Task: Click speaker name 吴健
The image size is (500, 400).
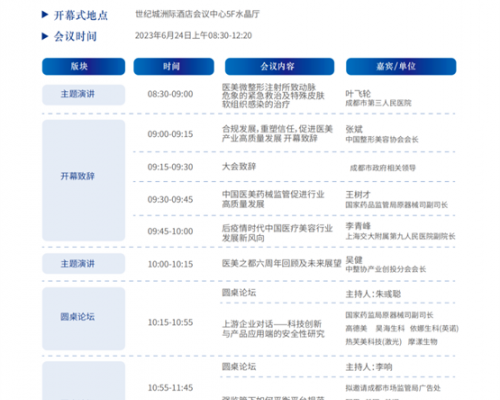Action: (x=354, y=260)
